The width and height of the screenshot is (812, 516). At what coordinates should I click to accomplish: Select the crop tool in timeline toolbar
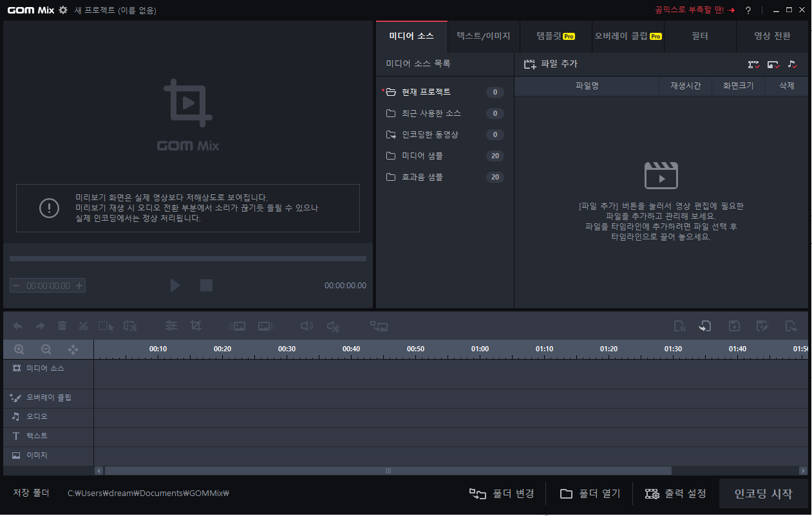196,326
